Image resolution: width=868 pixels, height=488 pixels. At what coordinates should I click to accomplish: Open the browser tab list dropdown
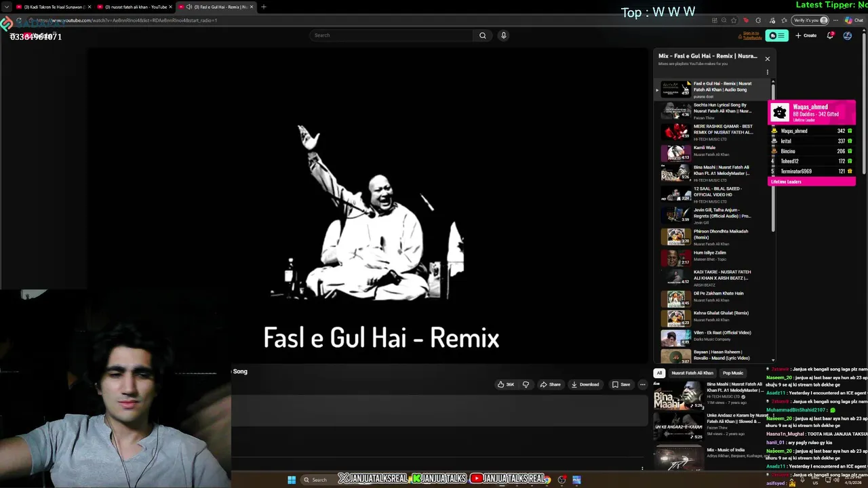pos(6,7)
